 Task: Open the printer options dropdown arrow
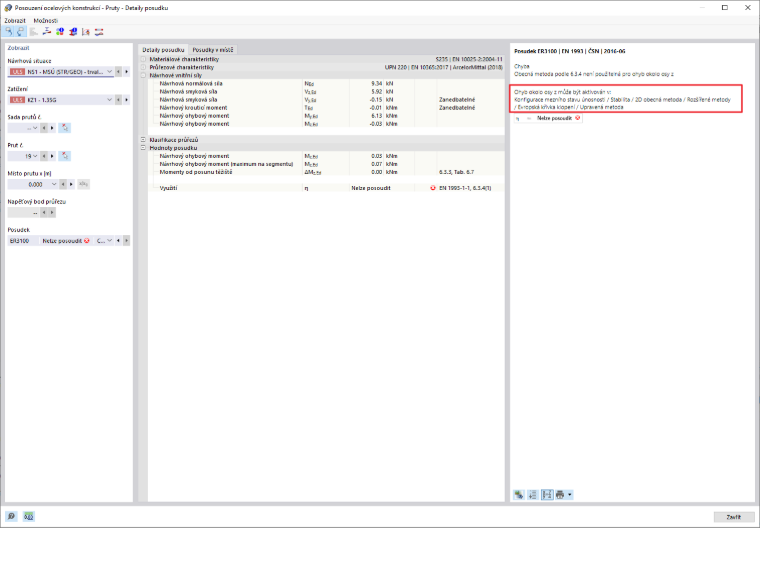point(570,495)
